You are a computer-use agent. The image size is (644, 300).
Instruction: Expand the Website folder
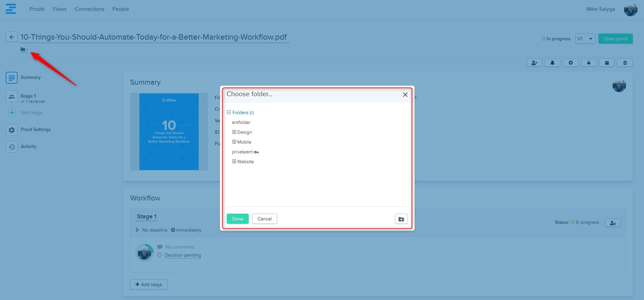(x=234, y=162)
